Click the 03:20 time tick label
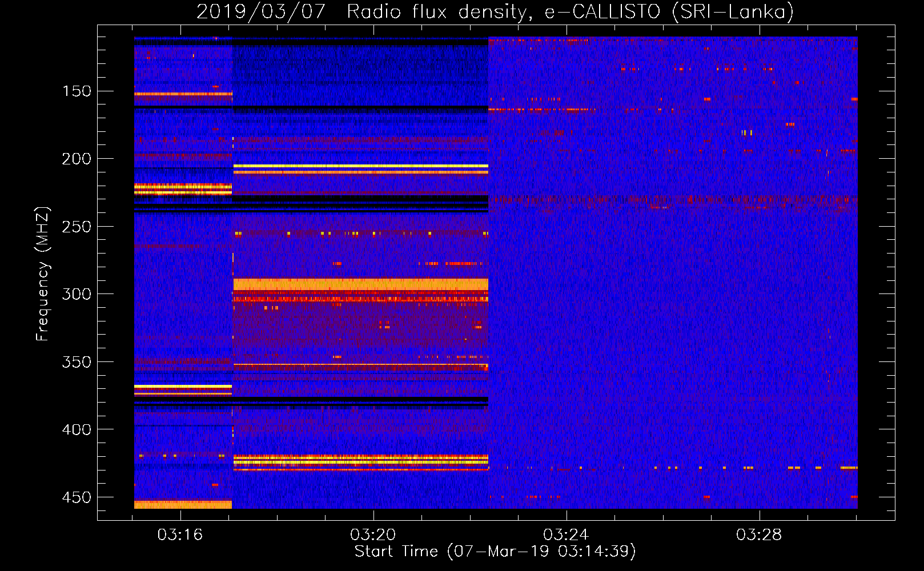This screenshot has height=571, width=924. click(x=373, y=535)
